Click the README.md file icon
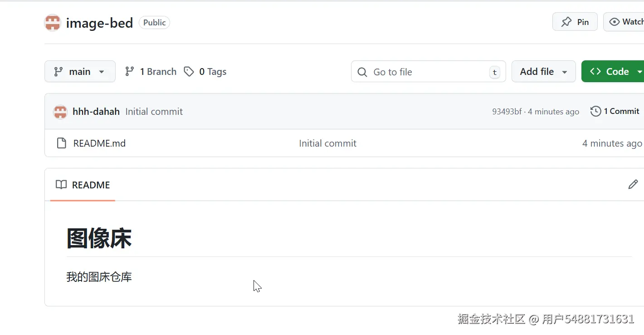644x335 pixels. pos(61,143)
